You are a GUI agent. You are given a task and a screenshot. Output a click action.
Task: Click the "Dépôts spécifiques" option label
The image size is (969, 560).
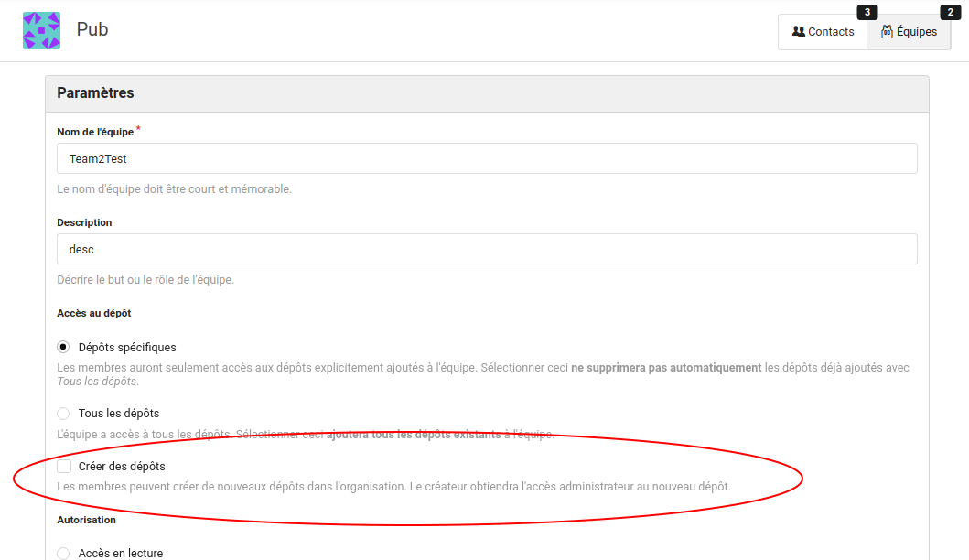tap(127, 348)
